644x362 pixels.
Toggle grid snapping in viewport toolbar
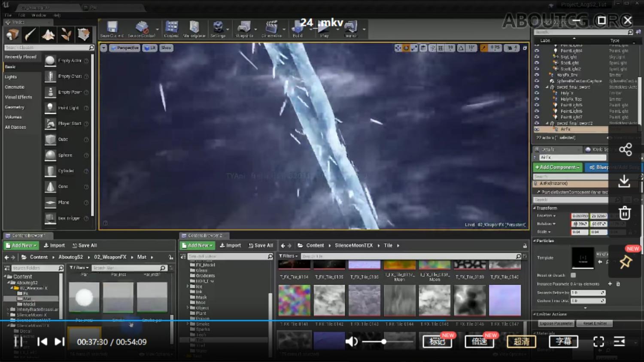[440, 48]
